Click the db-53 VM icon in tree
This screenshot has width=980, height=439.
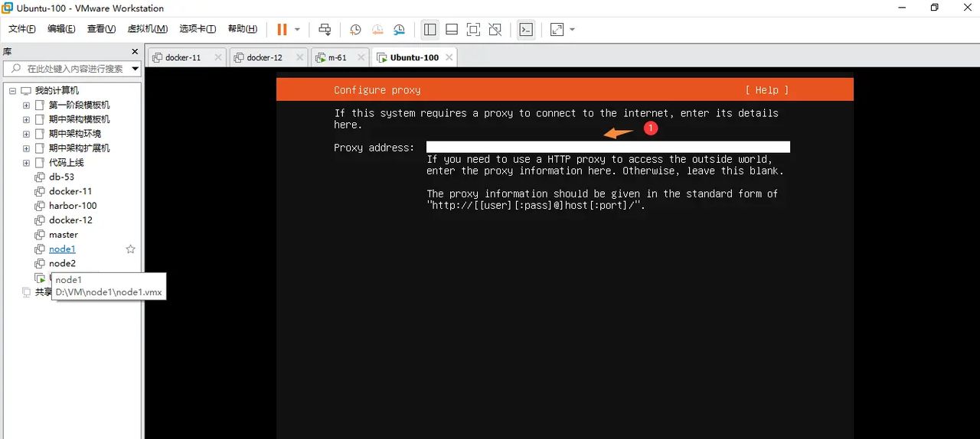pyautogui.click(x=40, y=177)
